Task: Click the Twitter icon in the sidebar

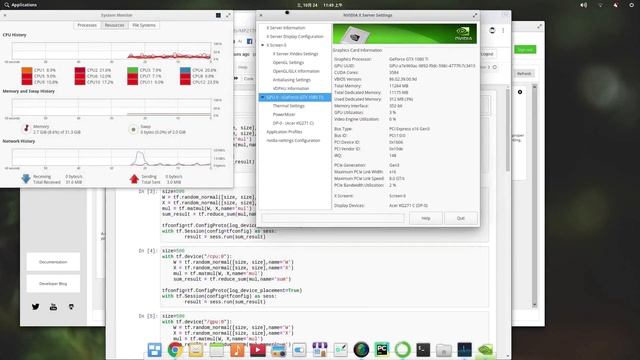Action: [x=36, y=307]
